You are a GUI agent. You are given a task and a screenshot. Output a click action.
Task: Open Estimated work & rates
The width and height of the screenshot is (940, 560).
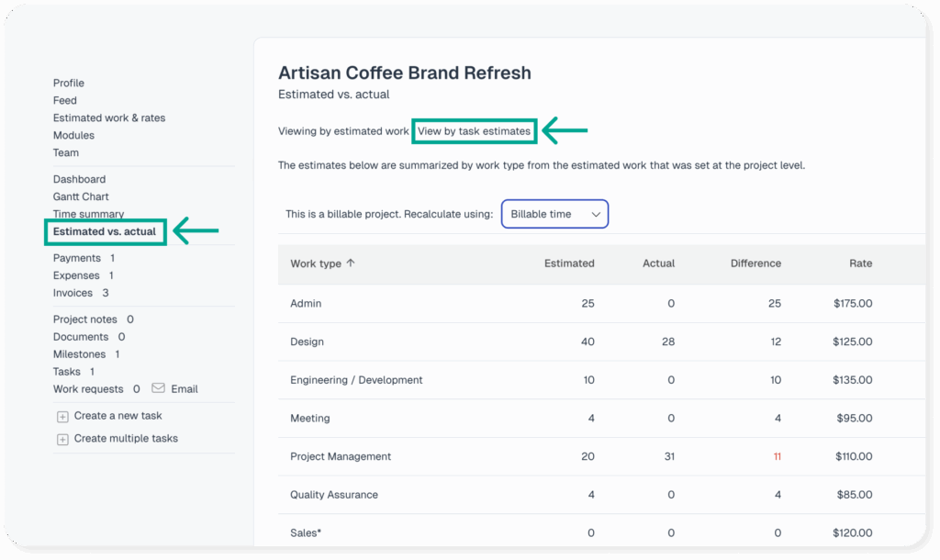coord(109,118)
